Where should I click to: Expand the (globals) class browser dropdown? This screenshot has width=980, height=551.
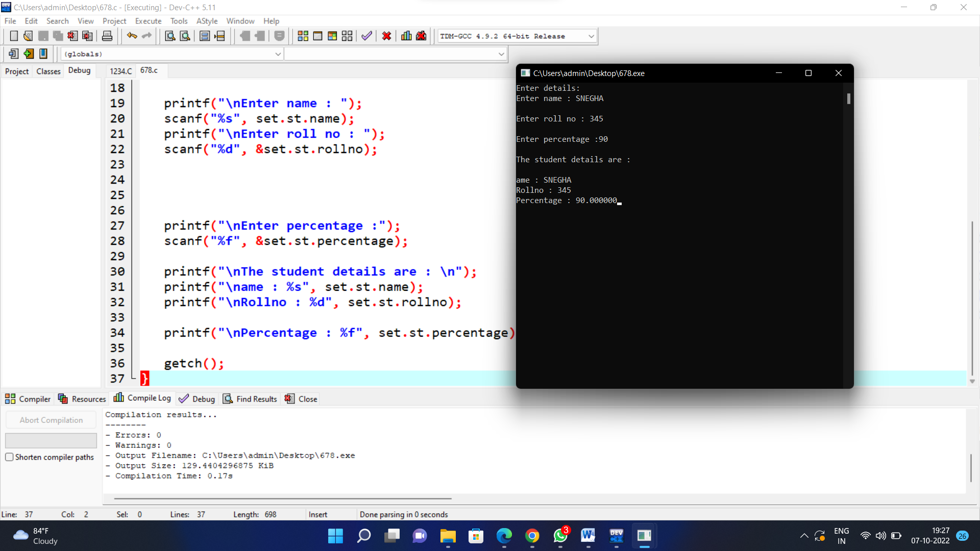[x=278, y=54]
